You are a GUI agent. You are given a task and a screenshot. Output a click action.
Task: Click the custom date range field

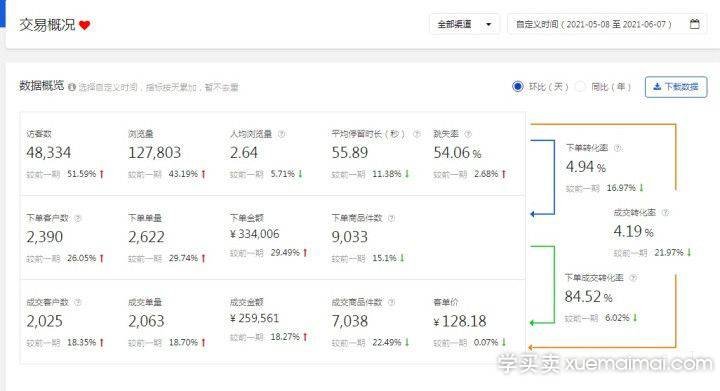(607, 24)
